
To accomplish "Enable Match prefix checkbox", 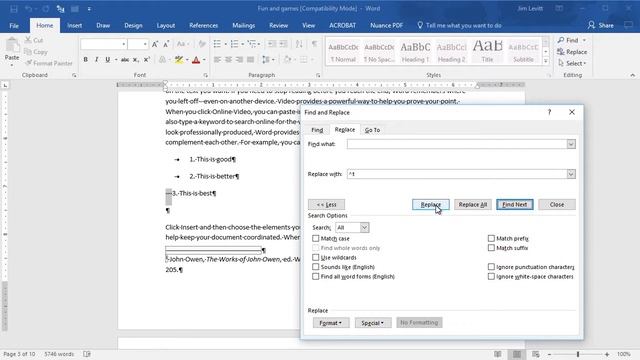I will [x=491, y=238].
